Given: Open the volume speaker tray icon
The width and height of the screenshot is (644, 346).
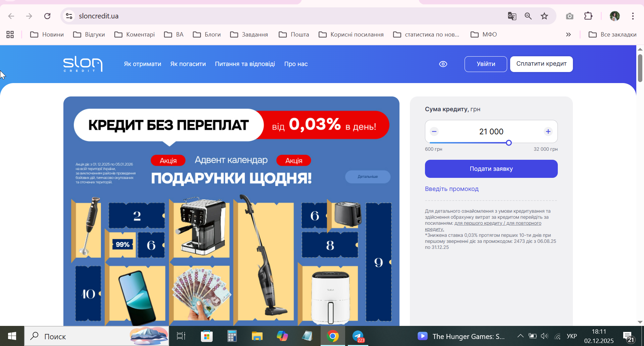Looking at the screenshot, I should point(544,336).
